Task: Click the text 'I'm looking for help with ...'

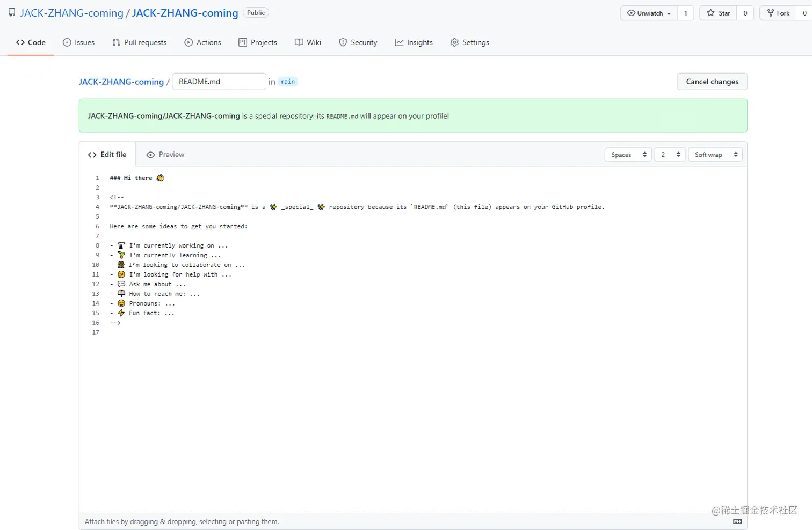Action: pyautogui.click(x=180, y=274)
